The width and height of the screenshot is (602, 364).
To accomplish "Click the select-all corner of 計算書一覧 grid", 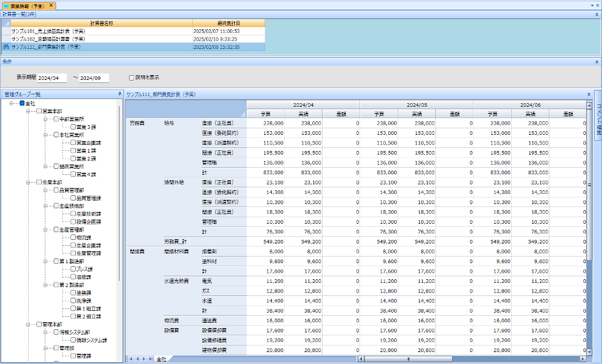I will coord(6,23).
